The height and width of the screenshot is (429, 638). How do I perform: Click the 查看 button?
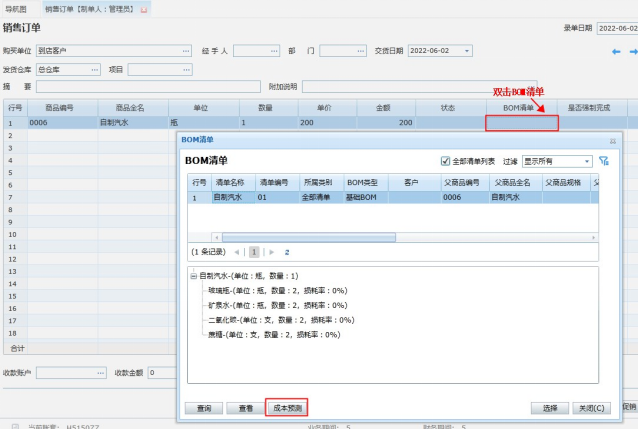[x=245, y=408]
